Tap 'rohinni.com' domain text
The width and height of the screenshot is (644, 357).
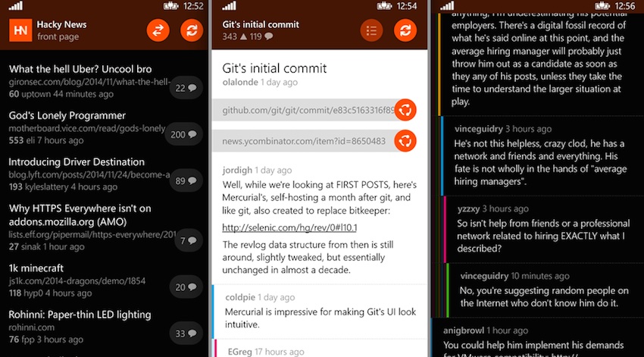(32, 327)
